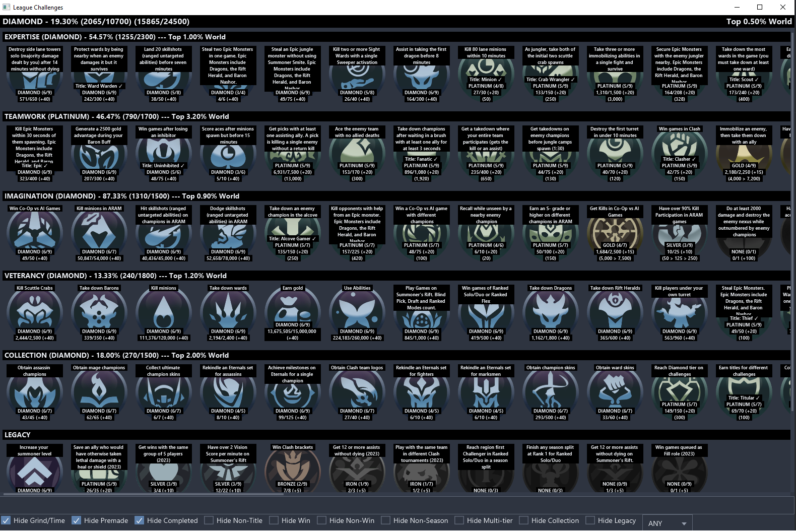Click the TEAMWORK (PLATINUM) category header

coord(396,116)
